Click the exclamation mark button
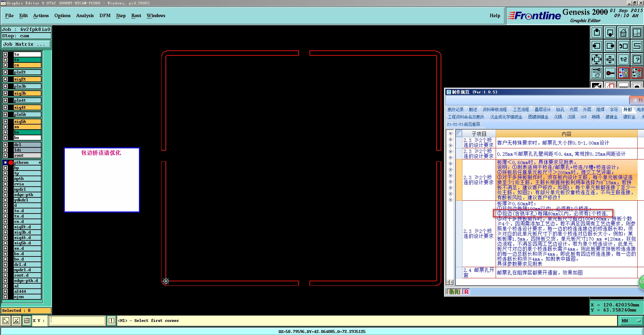This screenshot has height=335, width=644. [111, 321]
